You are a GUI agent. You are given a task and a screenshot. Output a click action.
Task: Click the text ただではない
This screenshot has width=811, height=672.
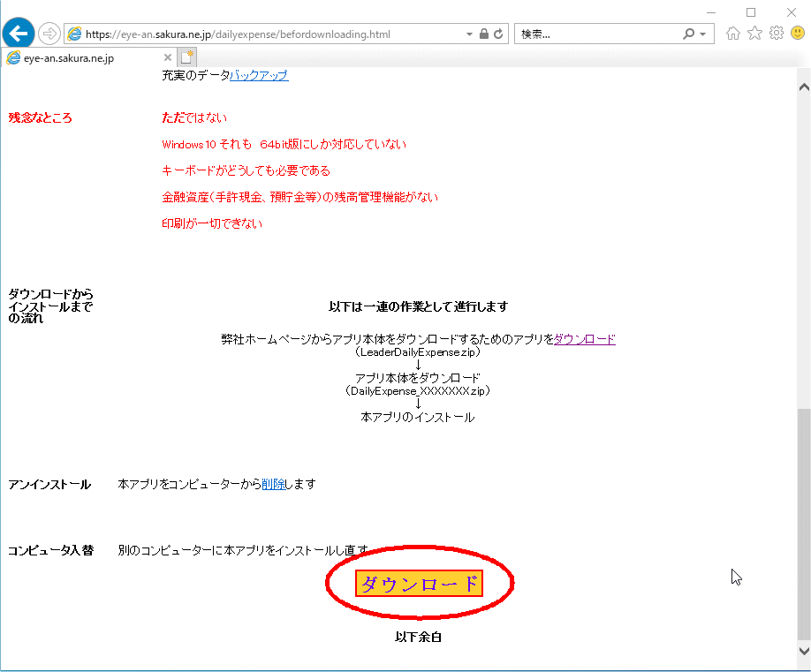pos(194,117)
